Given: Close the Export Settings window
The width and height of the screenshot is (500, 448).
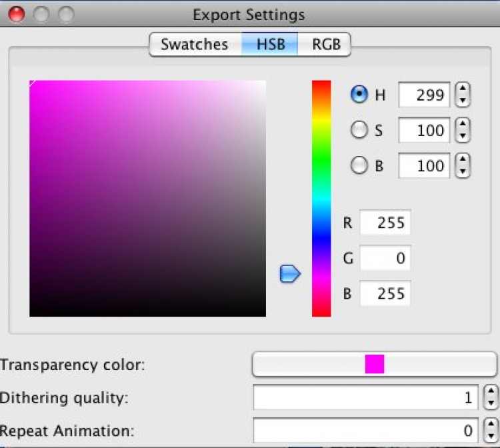Looking at the screenshot, I should (17, 14).
